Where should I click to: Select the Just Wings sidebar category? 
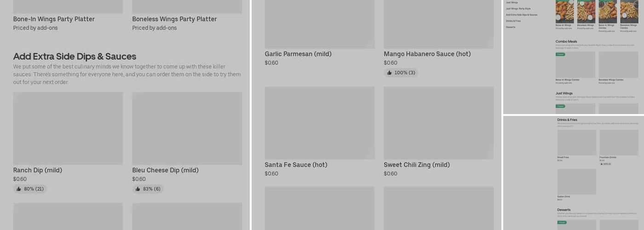coord(512,2)
